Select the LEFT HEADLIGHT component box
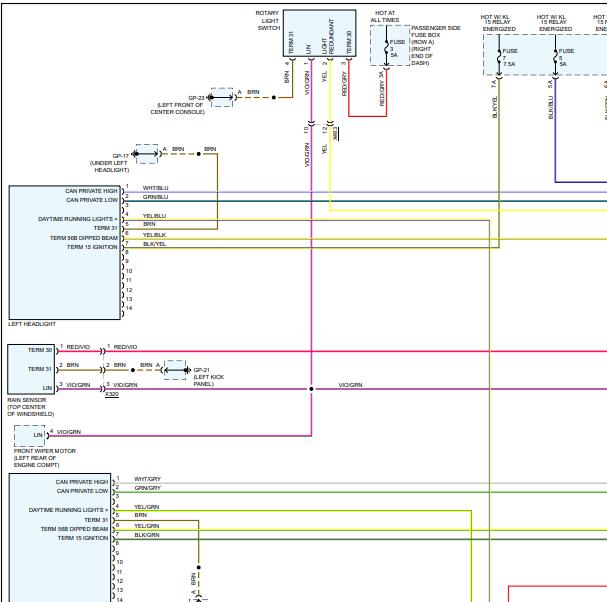Image resolution: width=607 pixels, height=602 pixels. tap(65, 252)
